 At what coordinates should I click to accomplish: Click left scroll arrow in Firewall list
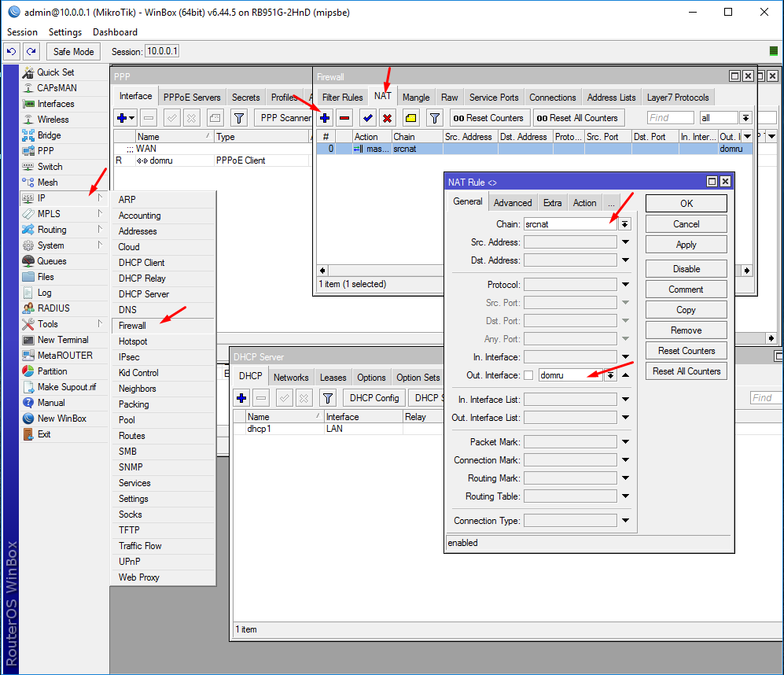click(x=322, y=271)
